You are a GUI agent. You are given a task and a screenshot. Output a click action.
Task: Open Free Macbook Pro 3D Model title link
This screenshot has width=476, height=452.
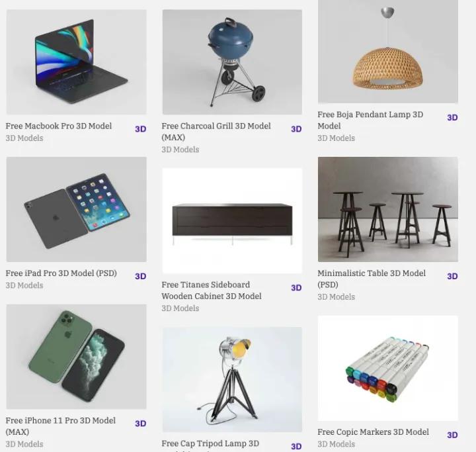59,126
